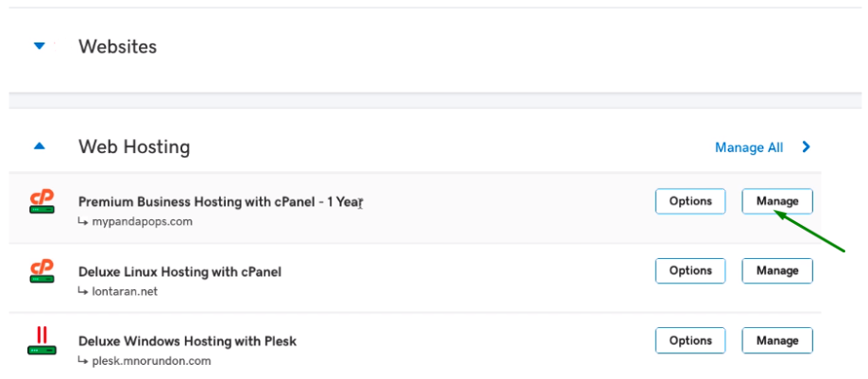Click the Premium Business Hosting with cPanel title
The width and height of the screenshot is (868, 379).
tap(220, 201)
